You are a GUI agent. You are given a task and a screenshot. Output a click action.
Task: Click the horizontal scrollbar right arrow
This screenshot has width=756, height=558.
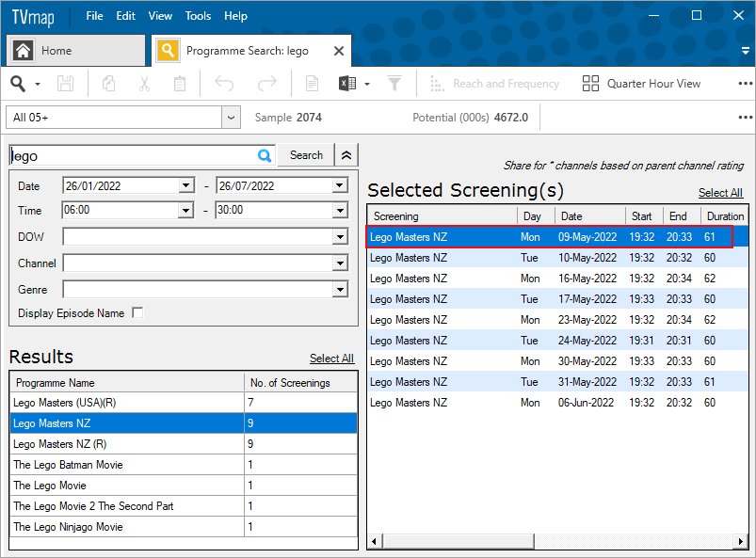coord(742,542)
